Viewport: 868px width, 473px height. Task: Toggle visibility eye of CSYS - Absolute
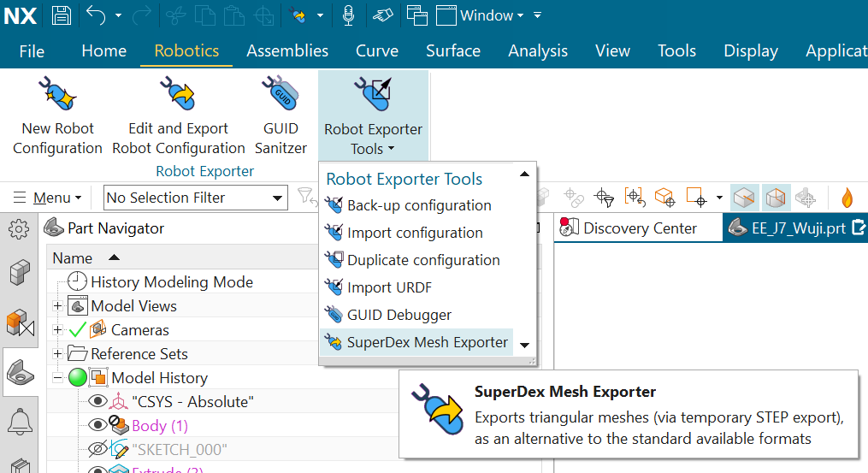(98, 401)
